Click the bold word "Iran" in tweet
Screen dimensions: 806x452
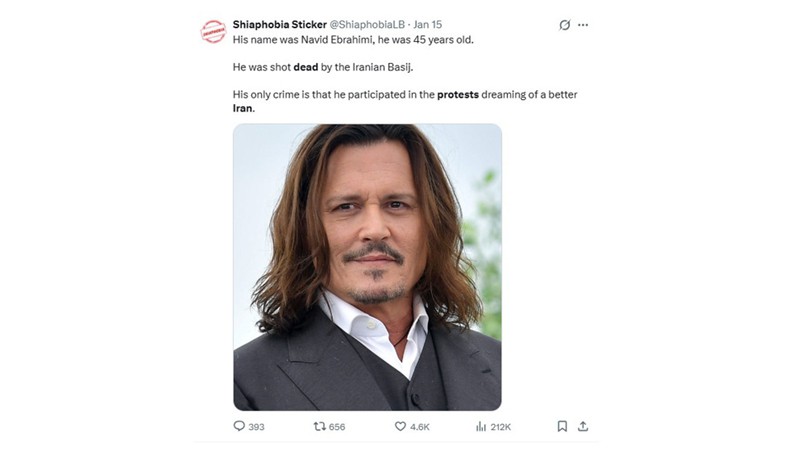click(242, 108)
